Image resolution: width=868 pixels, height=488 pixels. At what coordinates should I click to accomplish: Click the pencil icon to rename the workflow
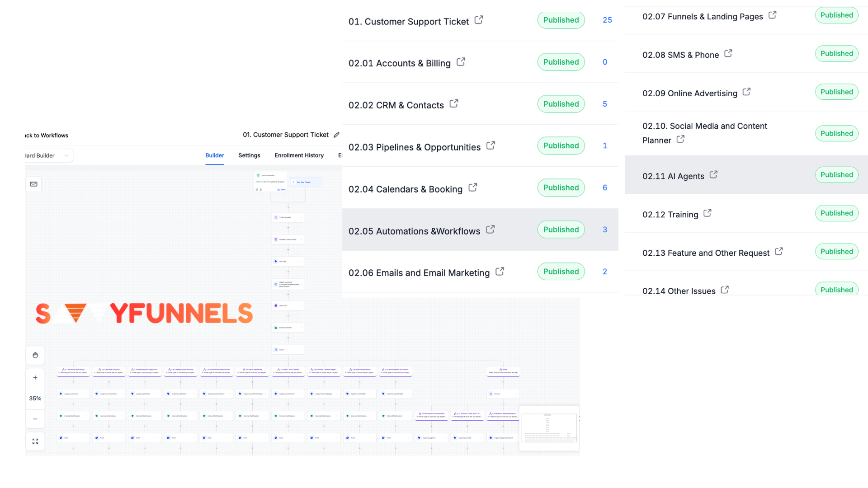tap(336, 135)
